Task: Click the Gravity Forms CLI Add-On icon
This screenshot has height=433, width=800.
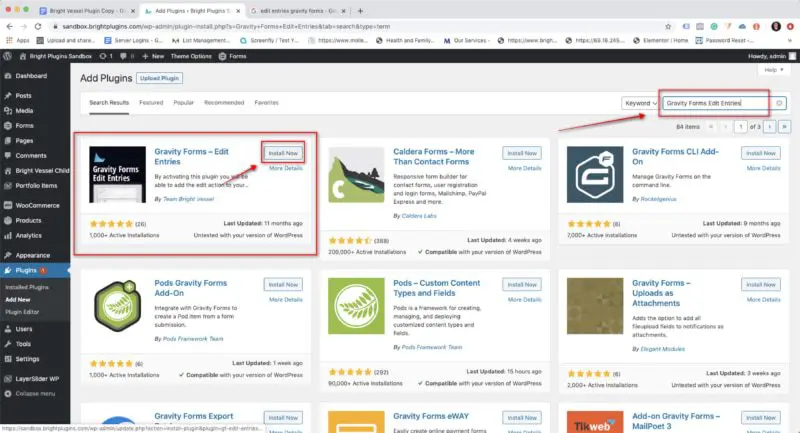Action: (595, 174)
